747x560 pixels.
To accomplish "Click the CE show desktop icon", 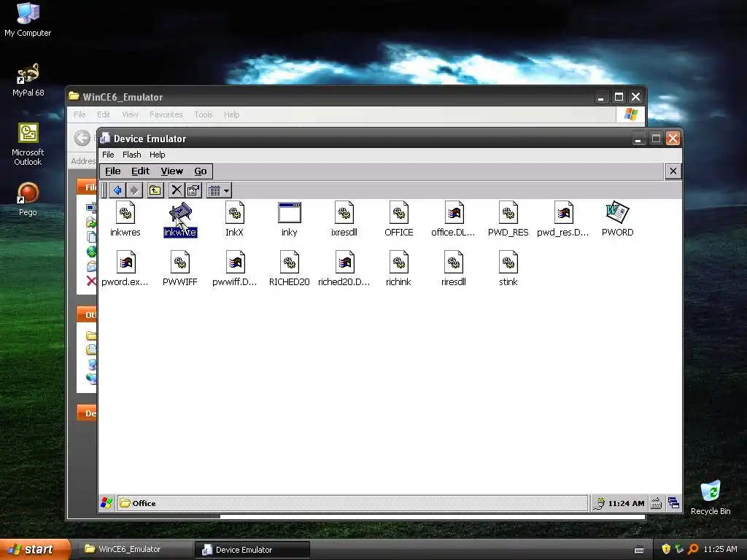I will [673, 503].
